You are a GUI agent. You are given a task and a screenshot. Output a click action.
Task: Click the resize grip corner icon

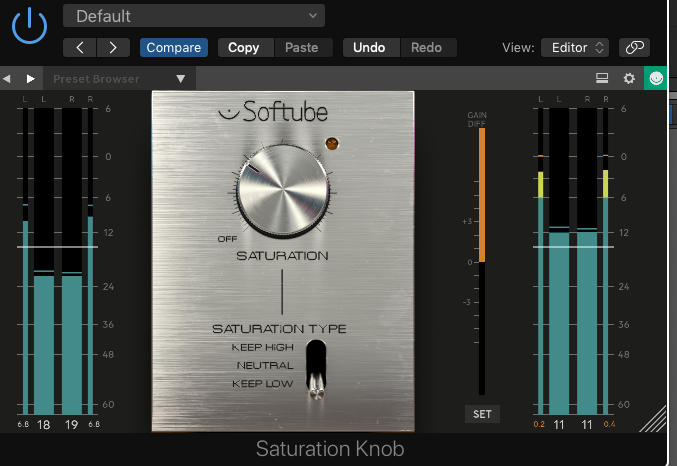653,419
